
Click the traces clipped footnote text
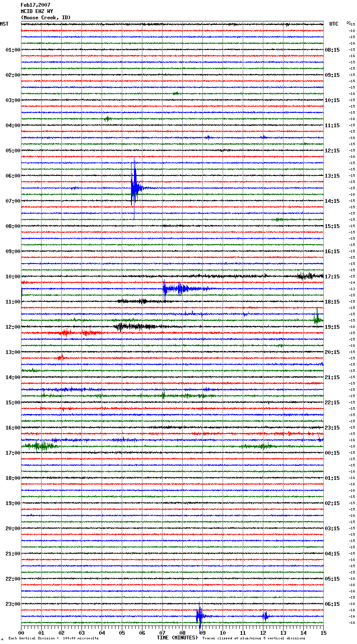click(254, 639)
